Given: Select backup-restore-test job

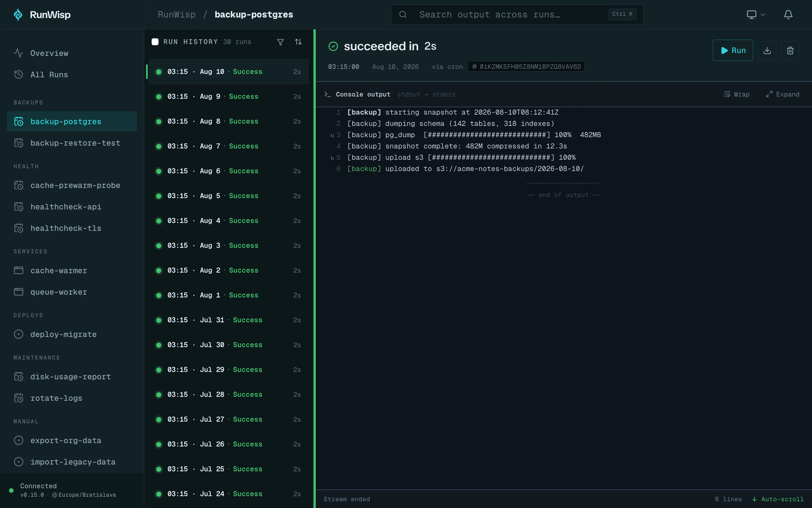Looking at the screenshot, I should 72,143.
